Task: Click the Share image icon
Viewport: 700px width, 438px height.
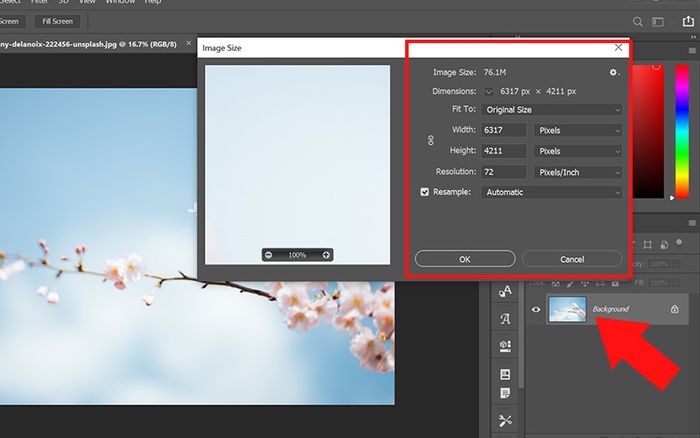Action: coord(688,21)
